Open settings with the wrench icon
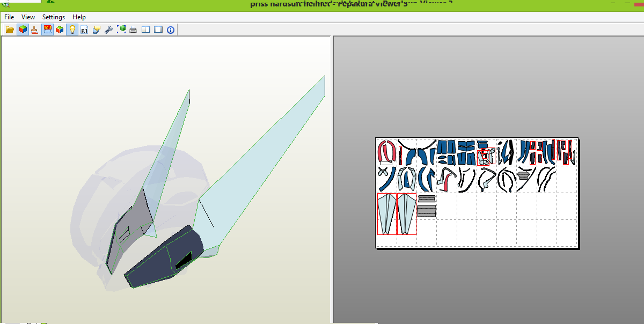644x324 pixels. pyautogui.click(x=109, y=30)
